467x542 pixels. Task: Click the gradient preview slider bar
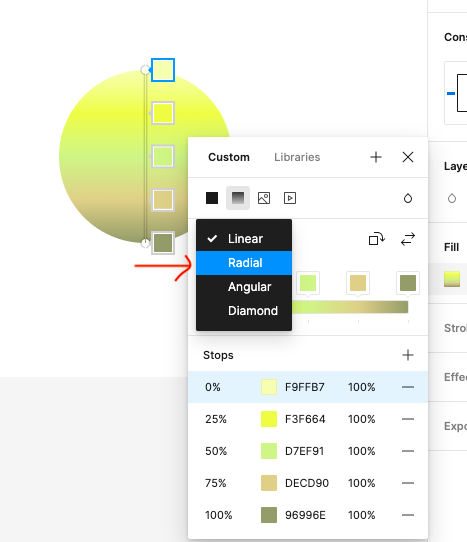click(350, 307)
